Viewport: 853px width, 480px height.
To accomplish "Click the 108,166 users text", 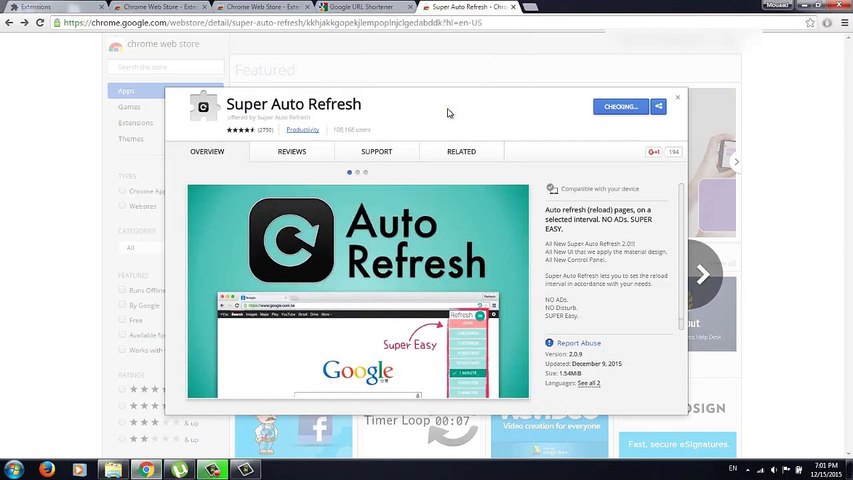I will tap(351, 130).
